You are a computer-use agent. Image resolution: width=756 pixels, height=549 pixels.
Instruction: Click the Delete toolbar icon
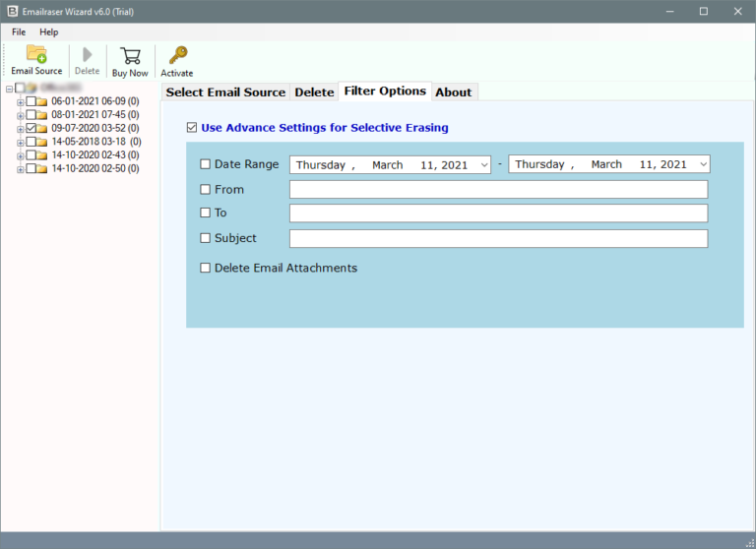coord(87,55)
